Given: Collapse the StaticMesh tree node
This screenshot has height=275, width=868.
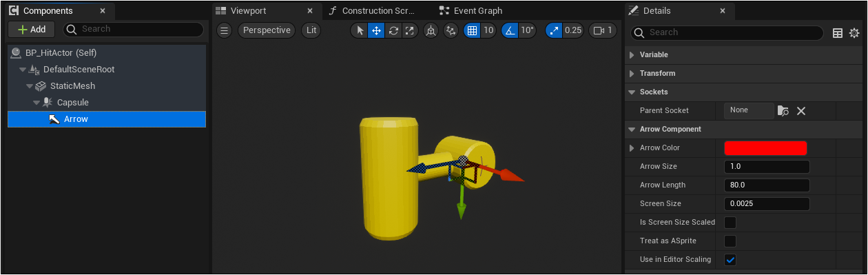Looking at the screenshot, I should coord(30,86).
